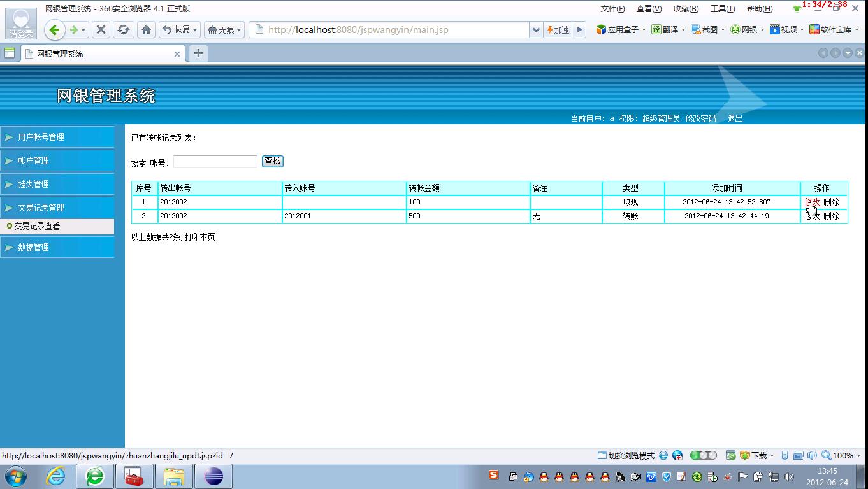Click the 修改密码 link
This screenshot has height=489, width=868.
coord(700,118)
